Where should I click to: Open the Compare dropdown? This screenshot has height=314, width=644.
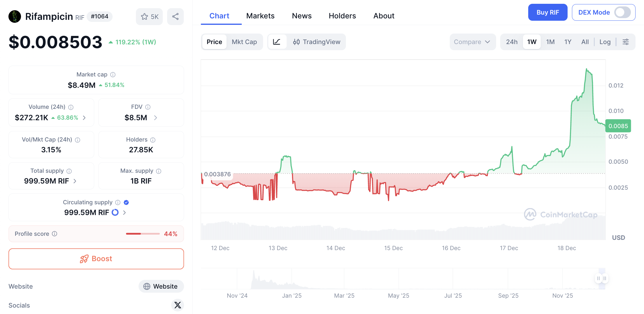pyautogui.click(x=472, y=42)
